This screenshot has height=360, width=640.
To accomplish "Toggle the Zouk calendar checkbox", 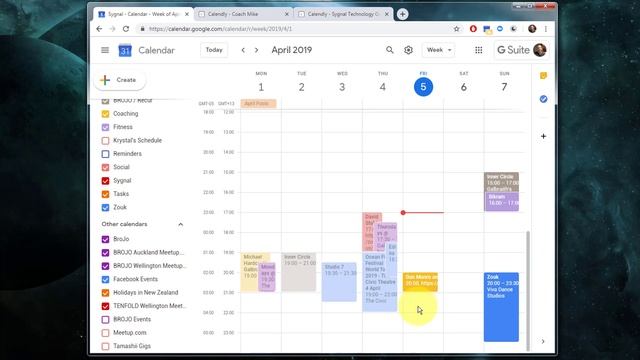I will tap(105, 207).
